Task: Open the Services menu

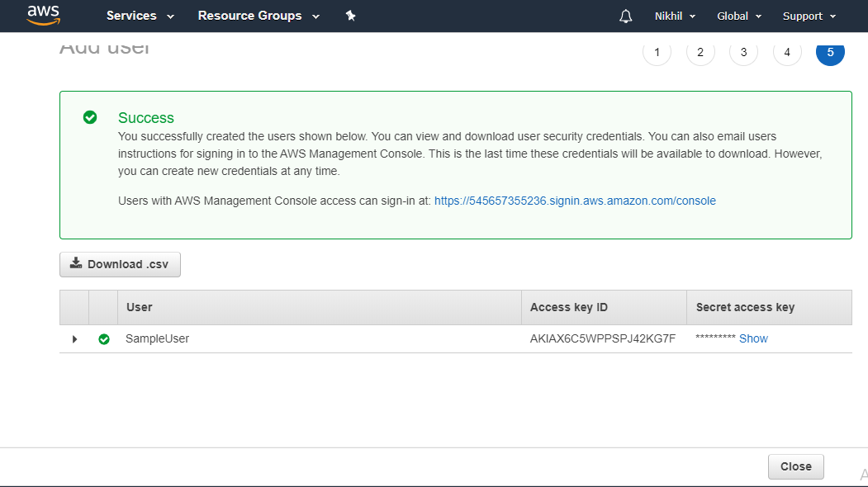Action: pyautogui.click(x=140, y=16)
